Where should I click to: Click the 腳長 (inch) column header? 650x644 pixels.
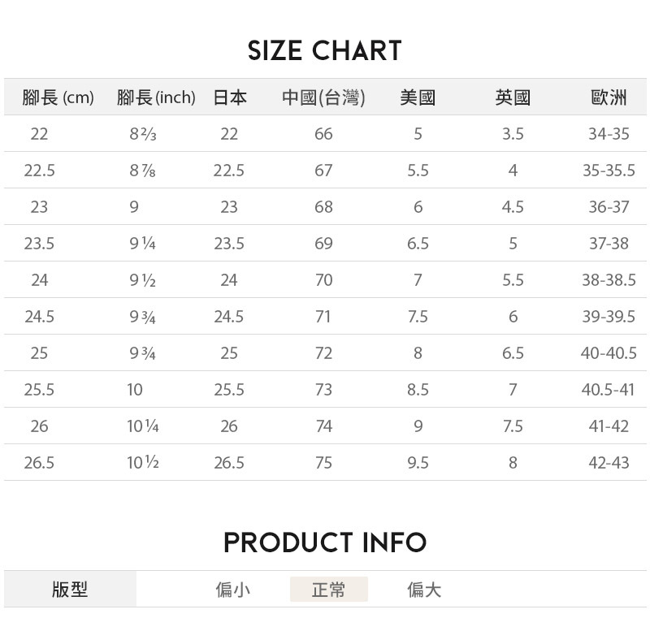pyautogui.click(x=156, y=98)
